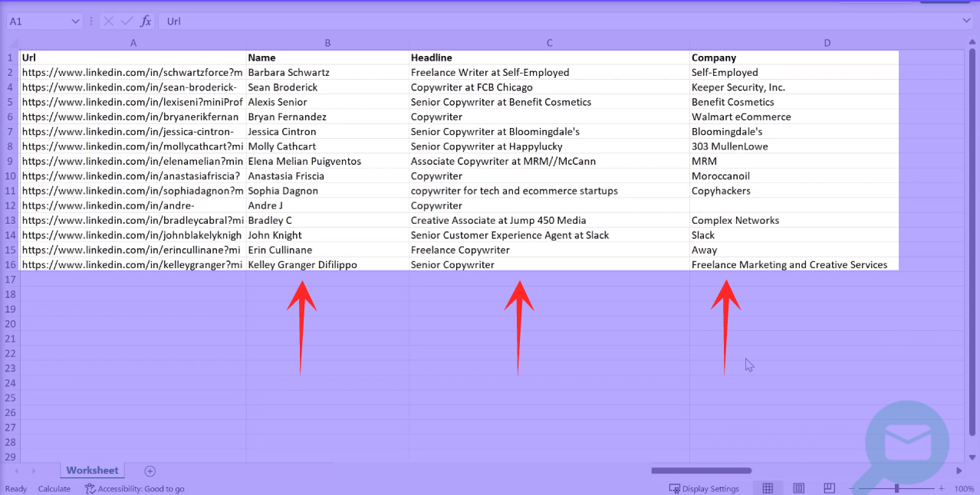This screenshot has height=495, width=980.
Task: Click zoom in plus button
Action: point(942,489)
